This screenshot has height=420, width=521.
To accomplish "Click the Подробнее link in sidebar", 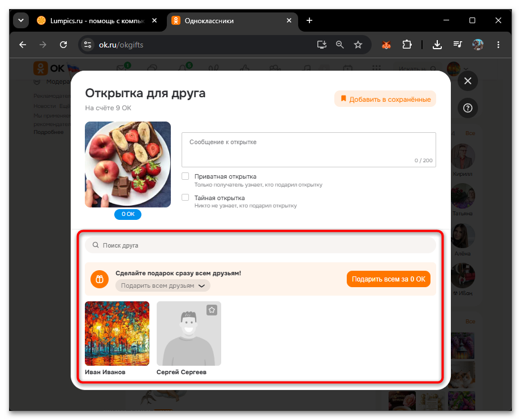I will (x=49, y=132).
